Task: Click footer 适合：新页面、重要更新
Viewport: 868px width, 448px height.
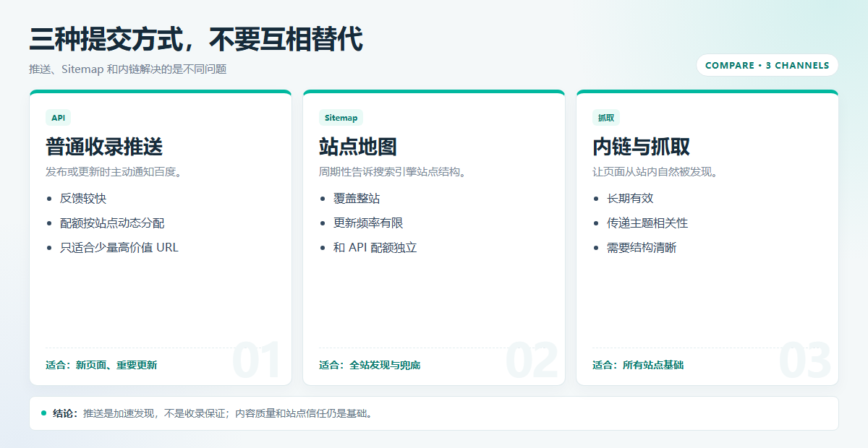Action: click(101, 365)
